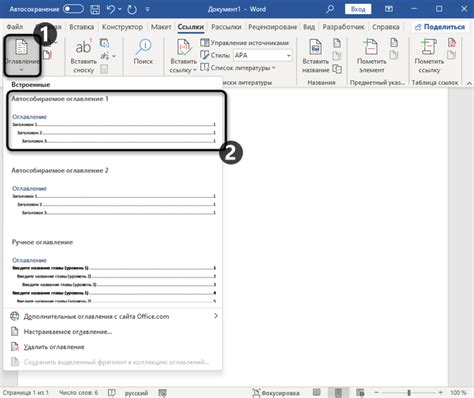
Task: Select Настраиваемое оглавление menu item
Action: click(113, 332)
